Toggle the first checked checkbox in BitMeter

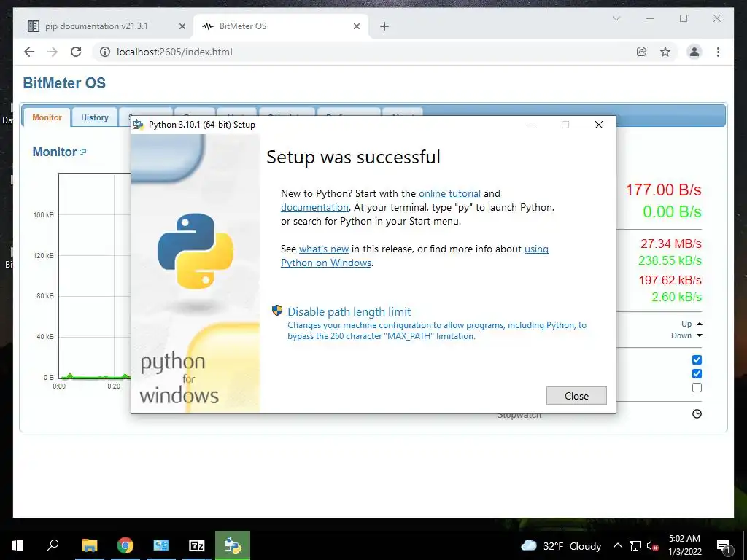pyautogui.click(x=697, y=359)
